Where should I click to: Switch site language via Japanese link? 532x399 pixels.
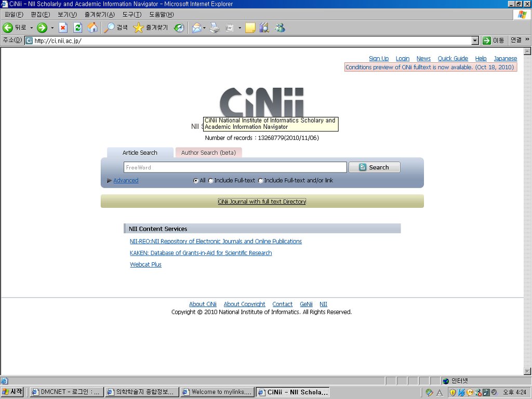(505, 58)
